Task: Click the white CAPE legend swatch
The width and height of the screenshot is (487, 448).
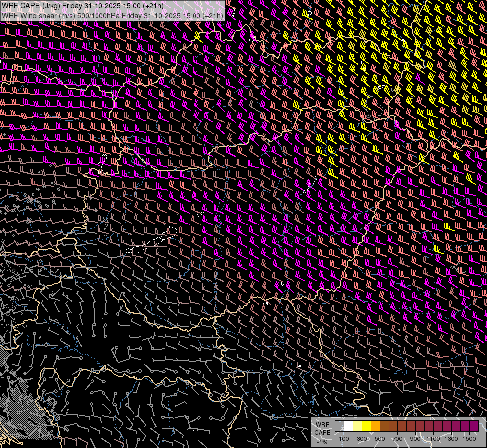Action: 349,426
